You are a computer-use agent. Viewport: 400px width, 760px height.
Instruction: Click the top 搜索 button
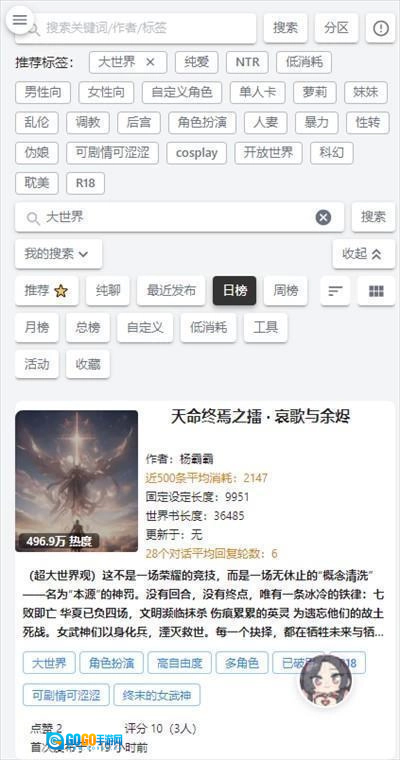pyautogui.click(x=286, y=28)
